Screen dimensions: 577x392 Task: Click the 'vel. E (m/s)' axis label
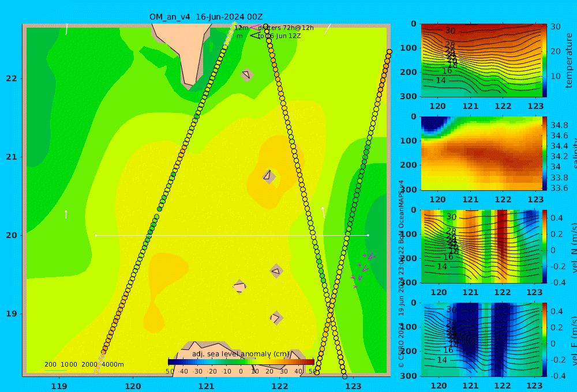click(x=574, y=341)
